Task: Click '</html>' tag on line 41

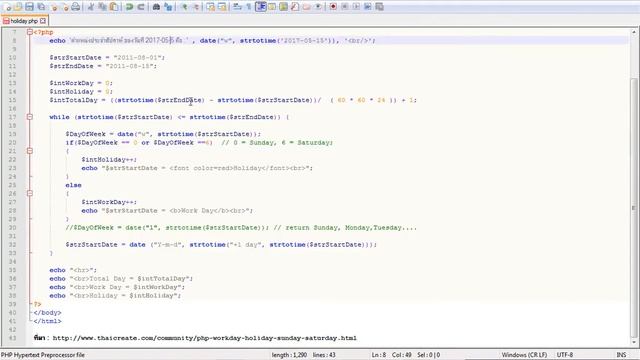Action: click(x=47, y=321)
